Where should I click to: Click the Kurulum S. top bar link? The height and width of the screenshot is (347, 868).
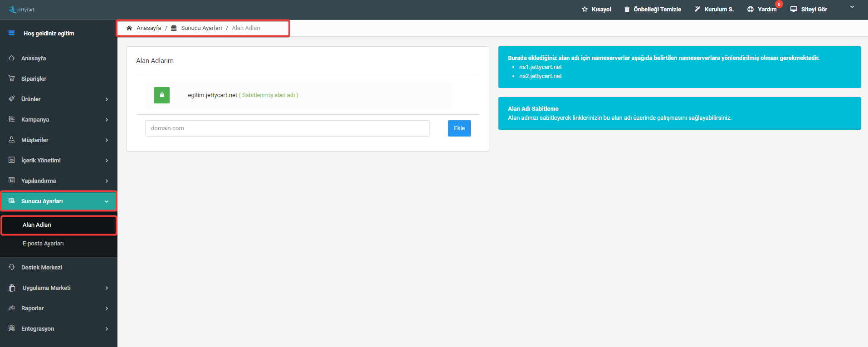[x=719, y=9]
